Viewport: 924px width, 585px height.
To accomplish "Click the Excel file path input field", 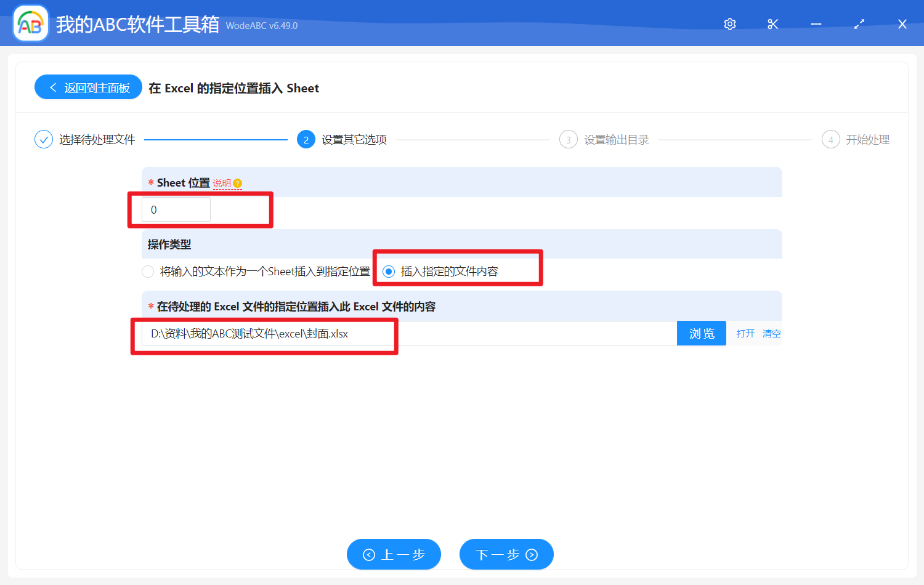I will point(370,333).
